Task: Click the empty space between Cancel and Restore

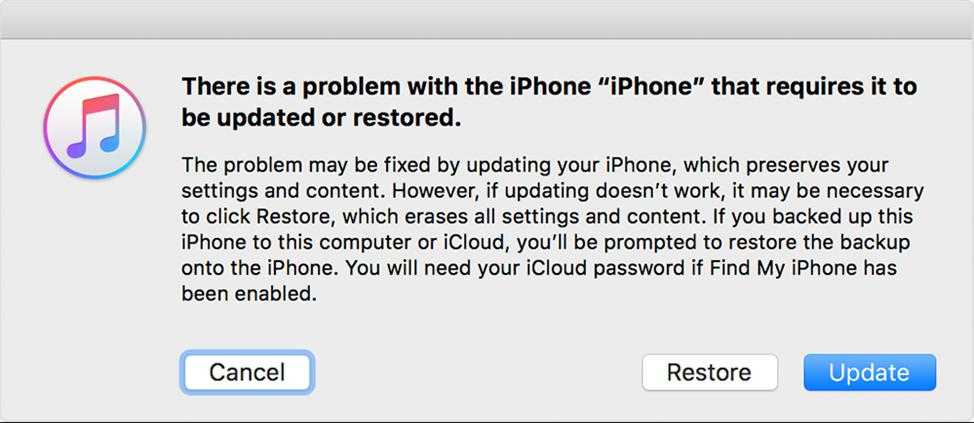Action: click(476, 372)
